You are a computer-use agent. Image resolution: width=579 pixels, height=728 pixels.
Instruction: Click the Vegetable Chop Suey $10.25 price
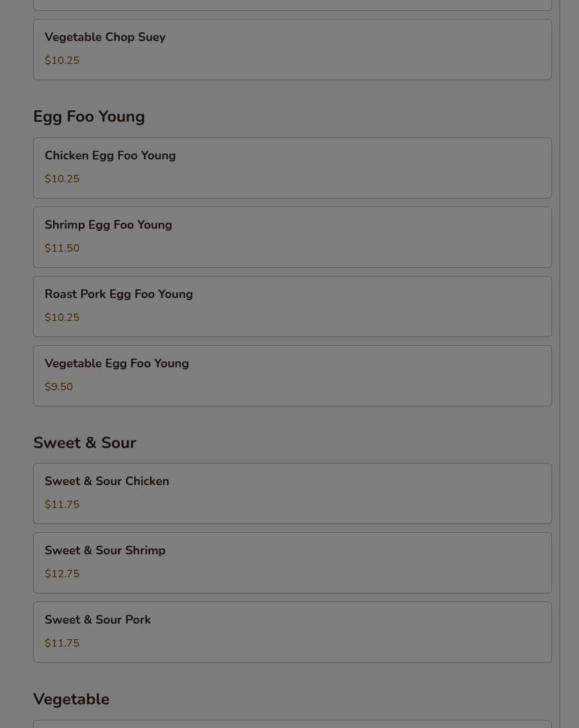tap(62, 61)
